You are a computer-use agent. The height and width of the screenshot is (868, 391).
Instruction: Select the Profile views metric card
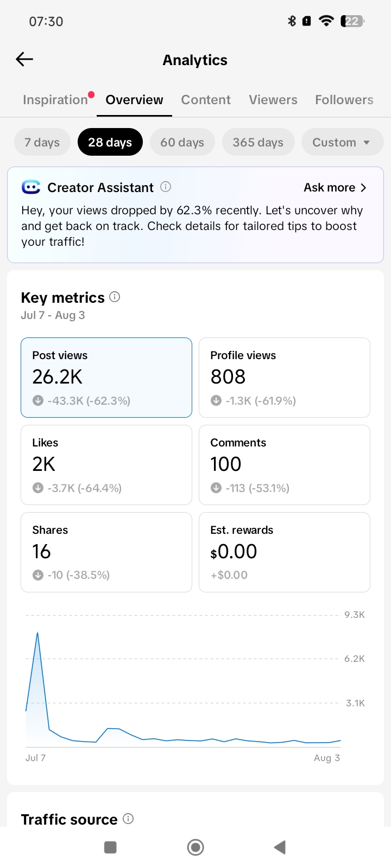(285, 378)
